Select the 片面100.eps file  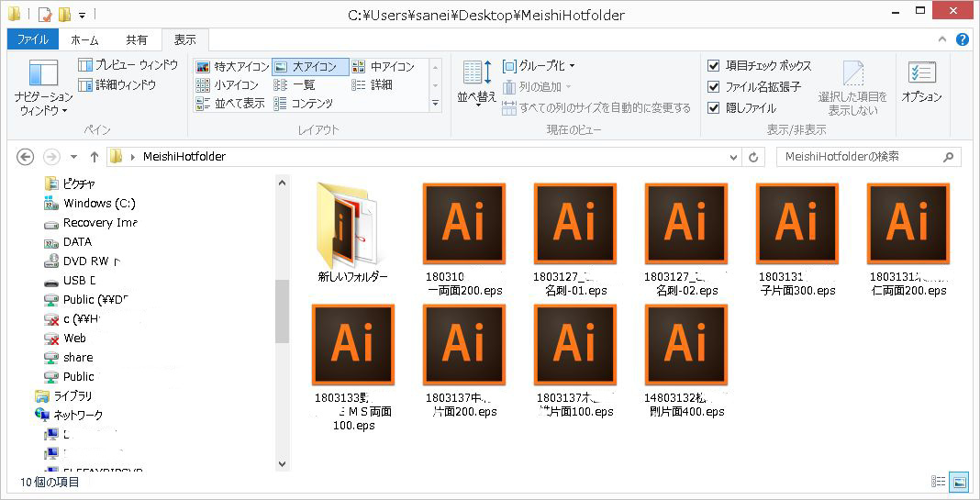575,361
